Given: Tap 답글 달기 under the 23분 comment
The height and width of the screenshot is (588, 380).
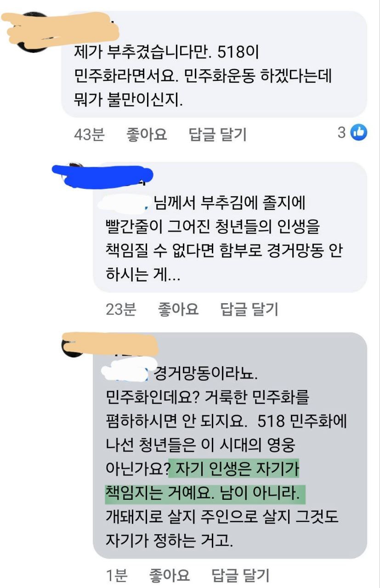Looking at the screenshot, I should pos(250,309).
